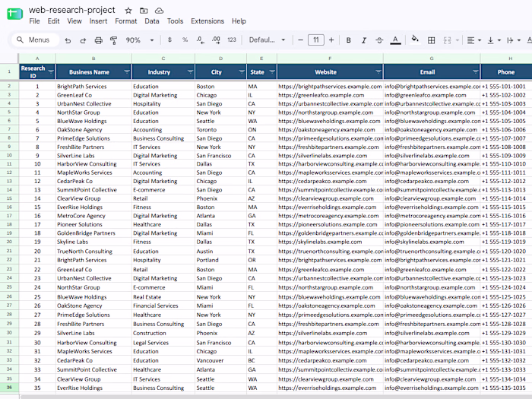
Task: Open the Help menu
Action: pos(239,21)
